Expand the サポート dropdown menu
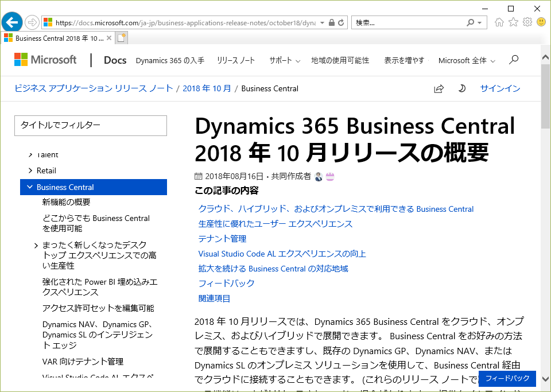The image size is (551, 392). click(285, 60)
